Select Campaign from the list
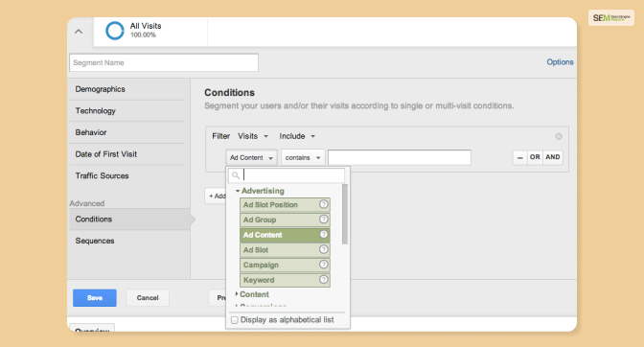644x347 pixels. coord(285,265)
